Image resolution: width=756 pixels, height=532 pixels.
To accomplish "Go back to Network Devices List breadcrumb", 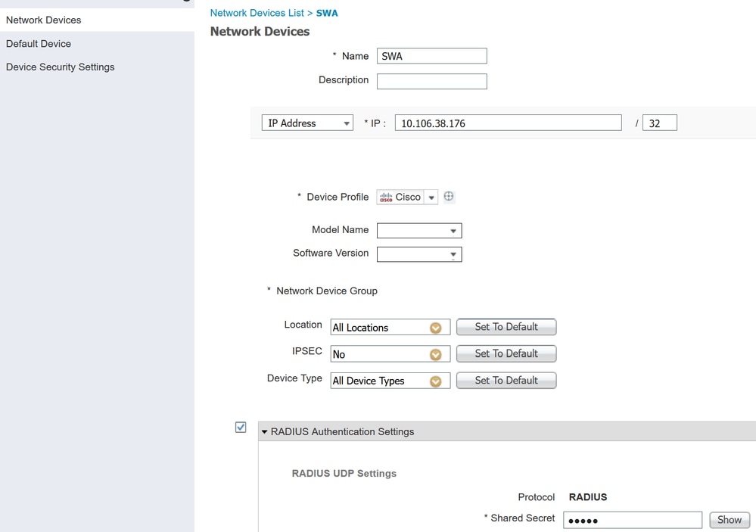I will pos(257,13).
